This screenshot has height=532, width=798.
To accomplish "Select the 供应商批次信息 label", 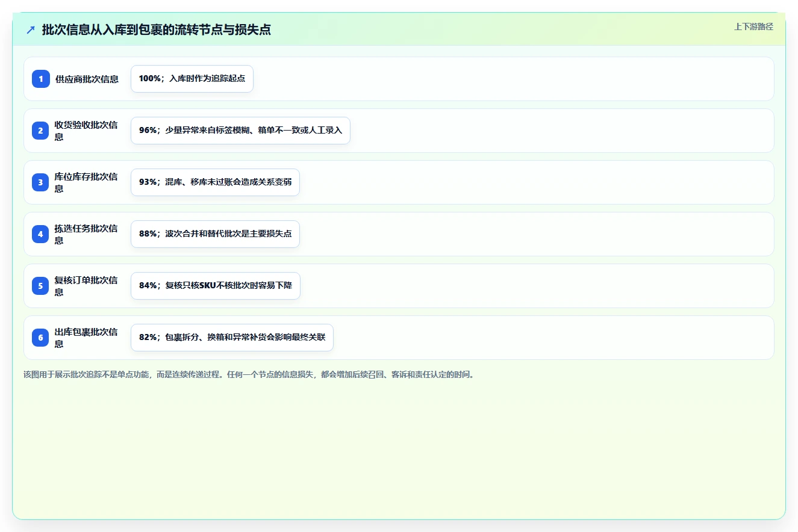I will (87, 79).
